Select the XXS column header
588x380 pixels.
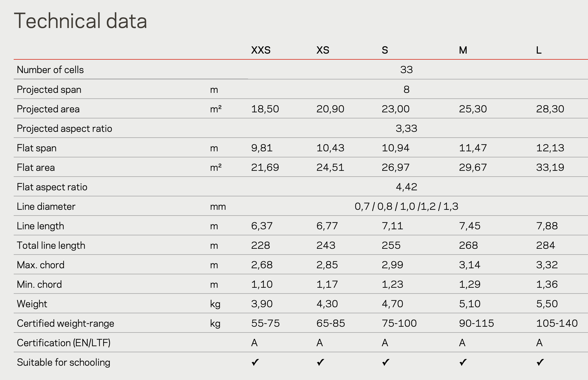[x=261, y=50]
